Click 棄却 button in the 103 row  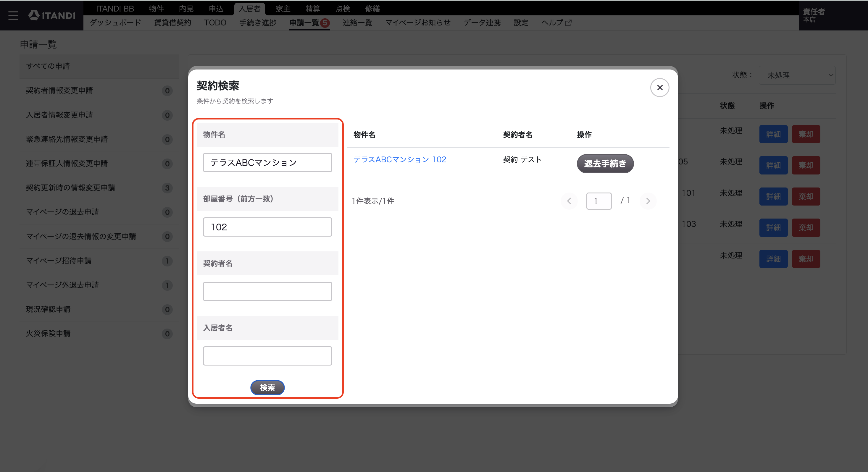[x=806, y=228]
